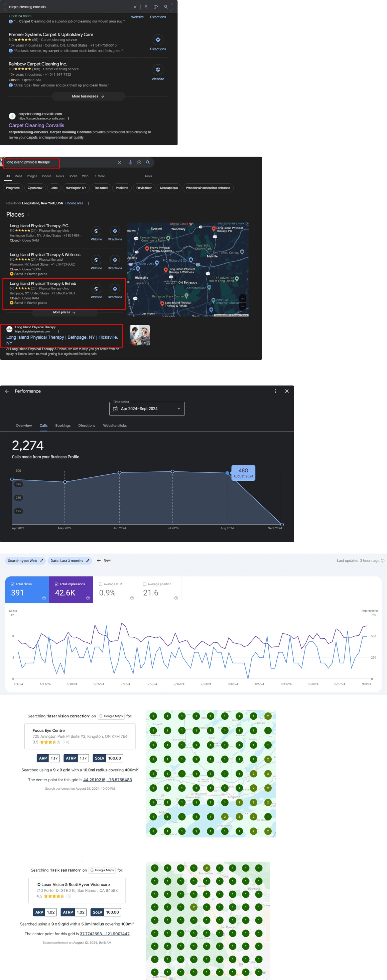
Task: Open Google Lens in long island search bar
Action: tap(139, 163)
